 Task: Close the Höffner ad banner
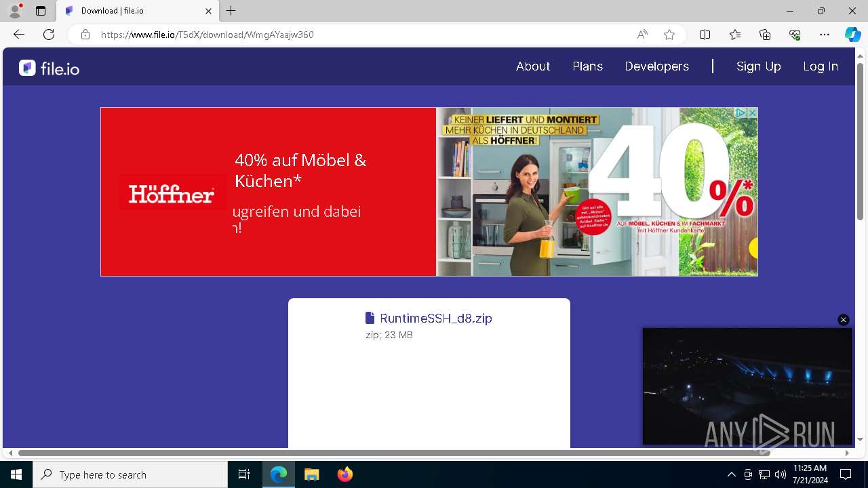(x=752, y=113)
